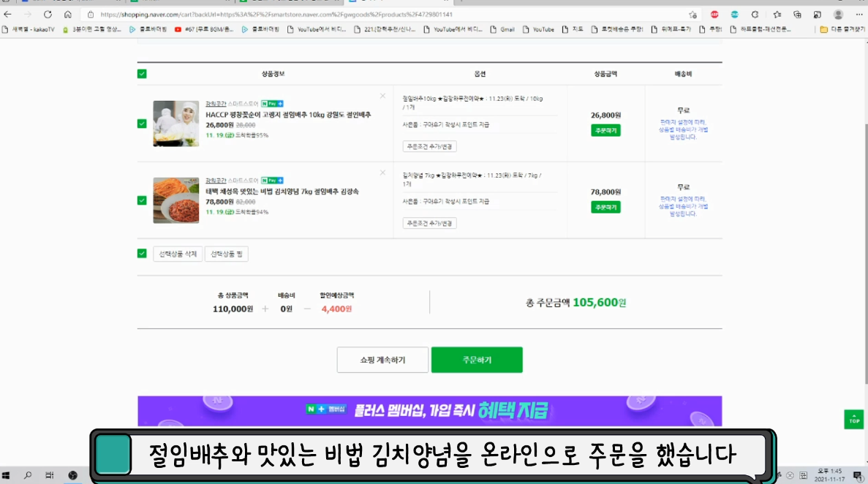Open the 플러스 멤버십 purple banner
868x484 pixels.
429,411
